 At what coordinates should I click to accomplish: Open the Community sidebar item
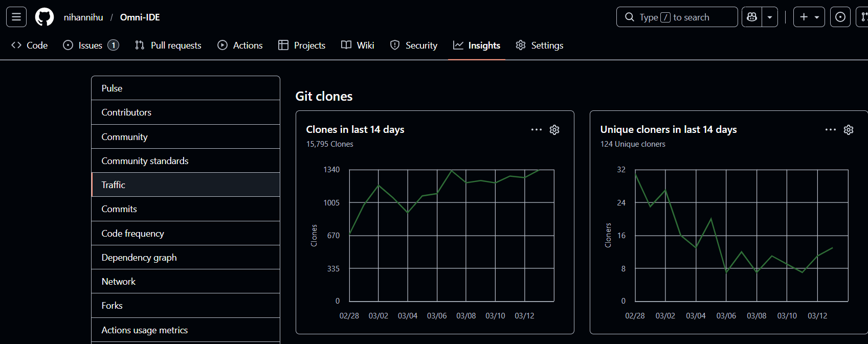186,136
